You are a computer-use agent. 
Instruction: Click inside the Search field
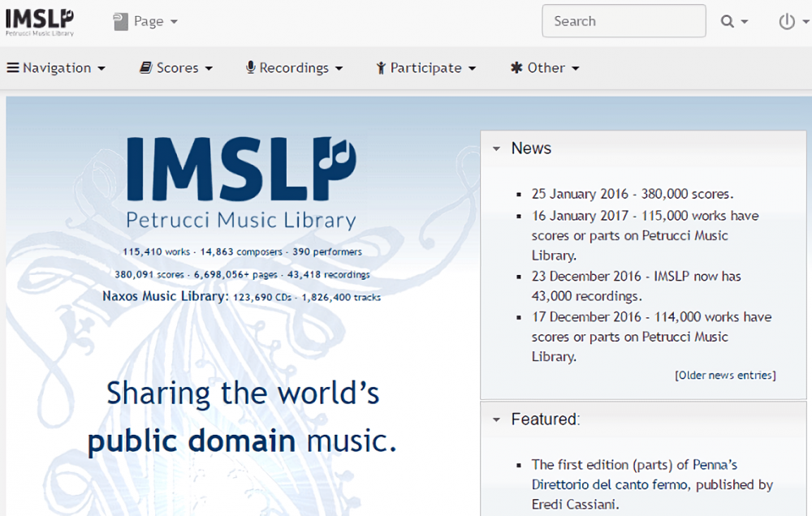click(624, 21)
